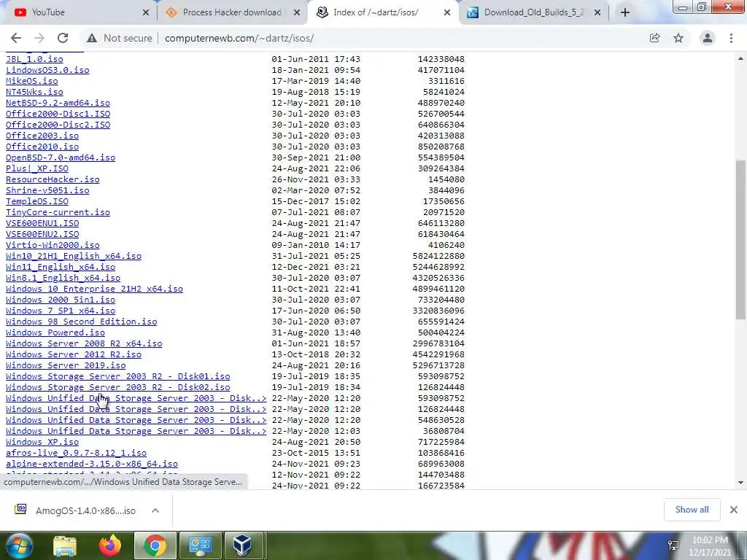The image size is (747, 560).
Task: Open File Explorer from the taskbar
Action: [65, 545]
